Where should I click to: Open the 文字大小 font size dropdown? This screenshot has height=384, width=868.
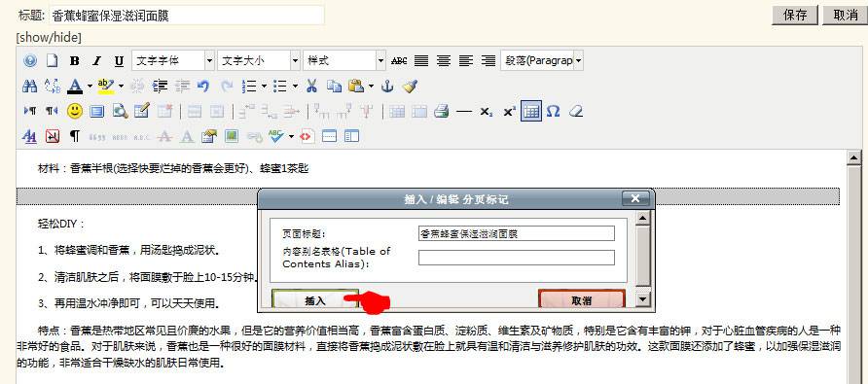[x=259, y=61]
